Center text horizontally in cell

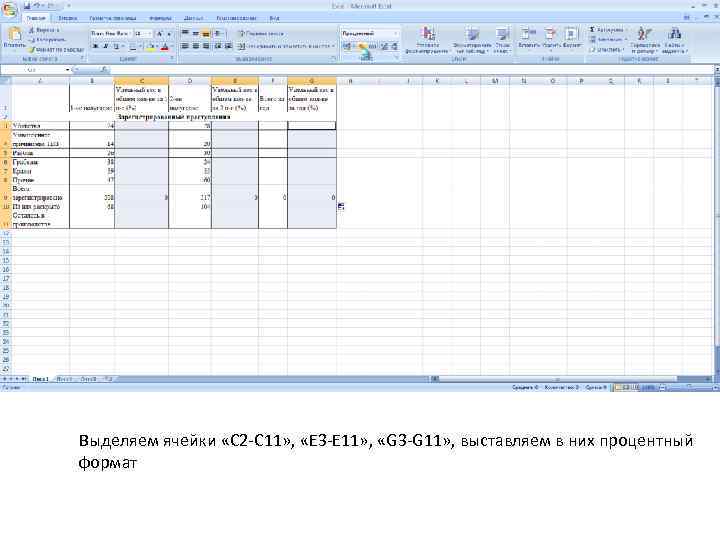point(196,46)
